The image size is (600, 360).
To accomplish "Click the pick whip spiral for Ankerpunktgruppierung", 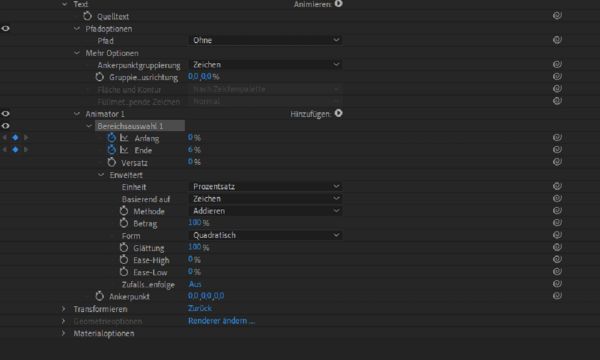I will (x=557, y=64).
